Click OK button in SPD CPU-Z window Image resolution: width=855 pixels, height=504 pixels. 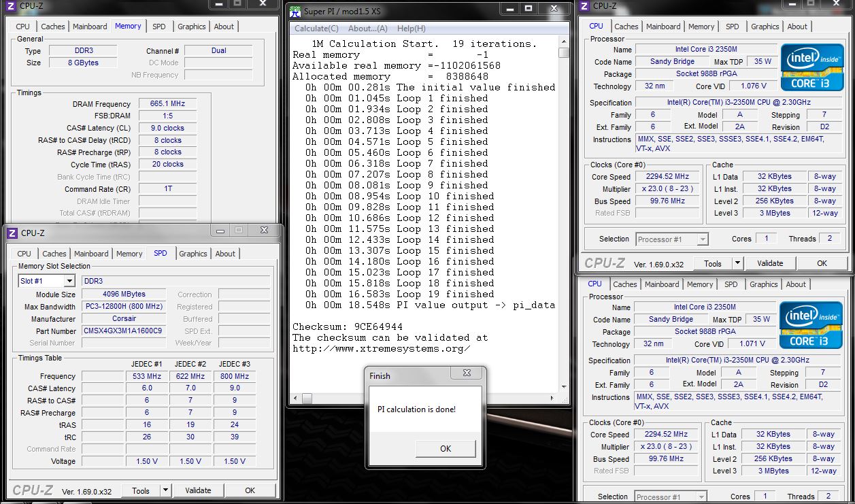[x=250, y=490]
